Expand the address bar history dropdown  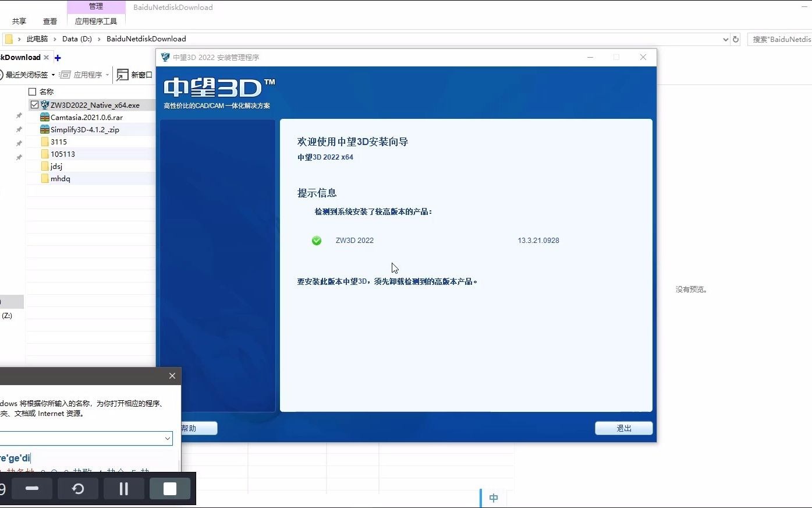(725, 38)
